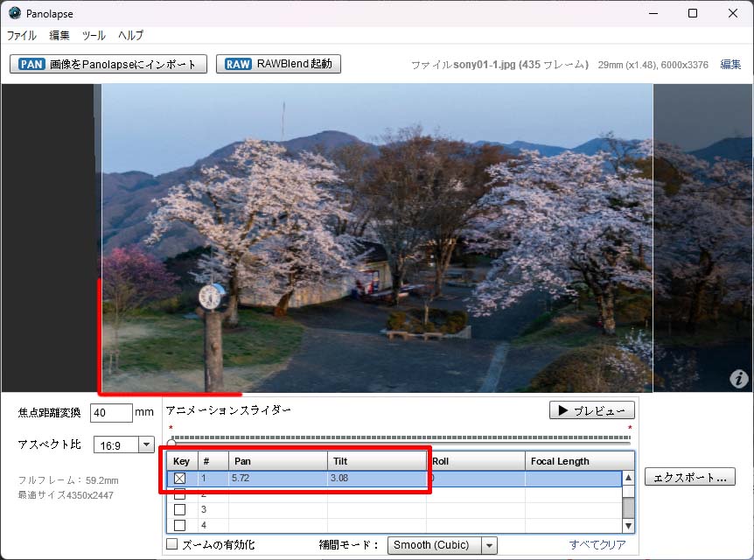Uncheck the Key checkbox for frame 1
Image resolution: width=754 pixels, height=560 pixels.
180,479
